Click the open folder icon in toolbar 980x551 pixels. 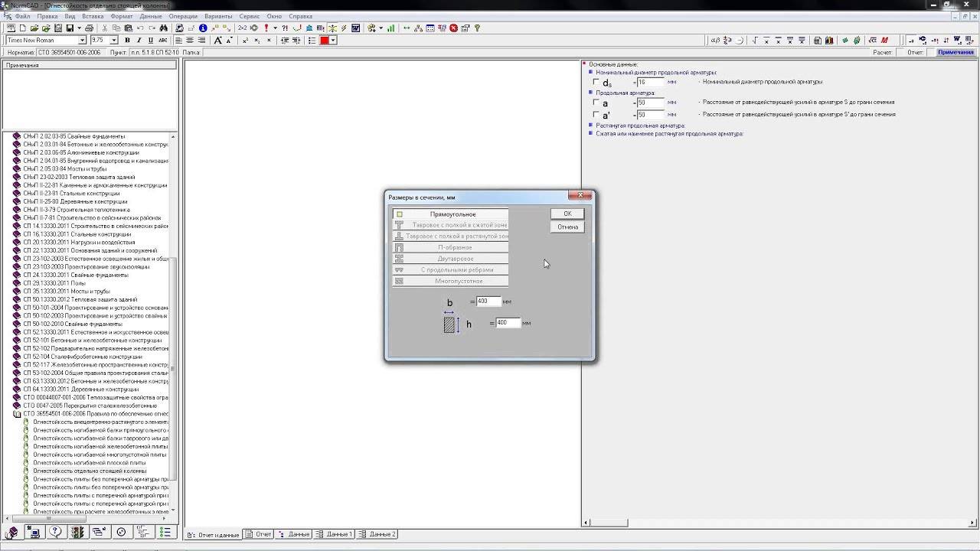(34, 28)
